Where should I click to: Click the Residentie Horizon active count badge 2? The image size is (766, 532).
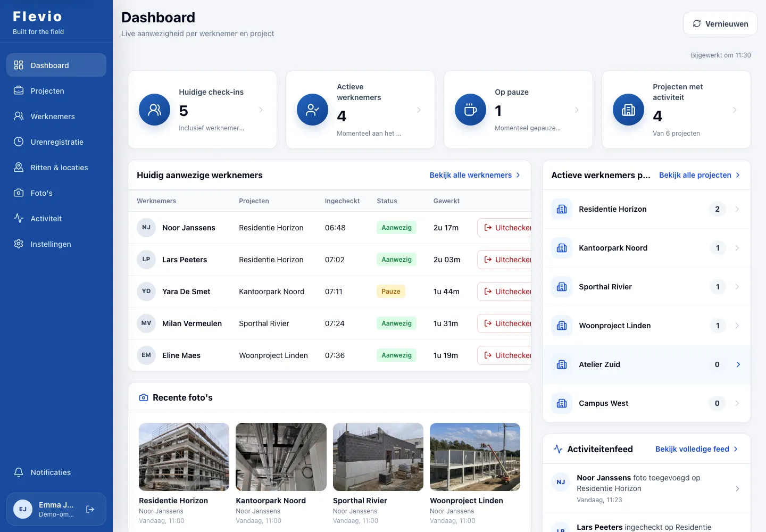pos(717,209)
